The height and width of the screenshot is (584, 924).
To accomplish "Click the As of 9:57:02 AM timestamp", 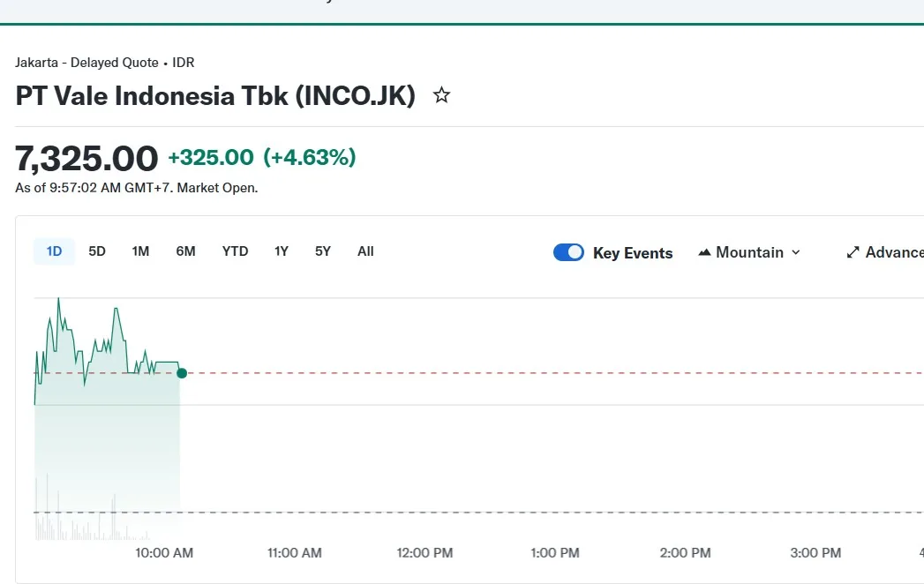I will coord(137,188).
